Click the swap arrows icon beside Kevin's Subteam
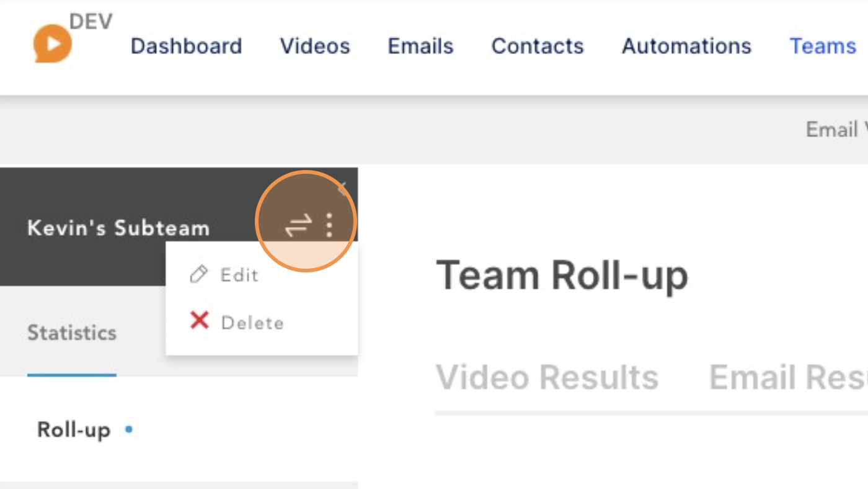Image resolution: width=868 pixels, height=489 pixels. [x=298, y=225]
